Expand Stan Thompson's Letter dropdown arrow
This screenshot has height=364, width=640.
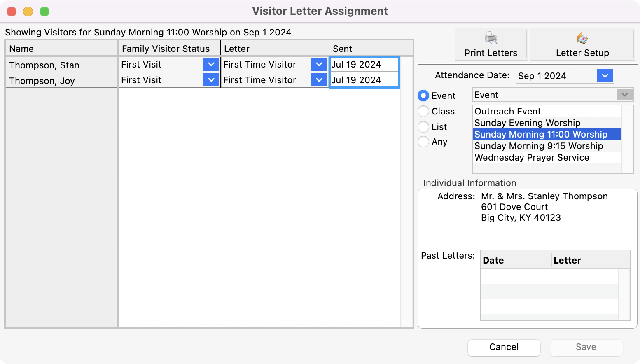[319, 64]
